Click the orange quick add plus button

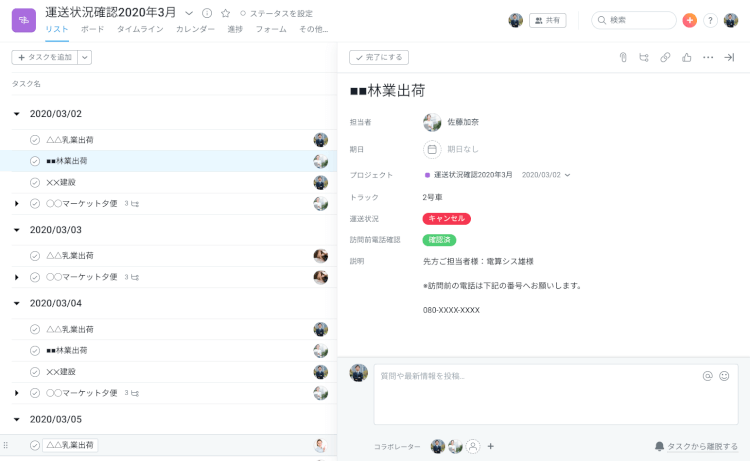[689, 20]
